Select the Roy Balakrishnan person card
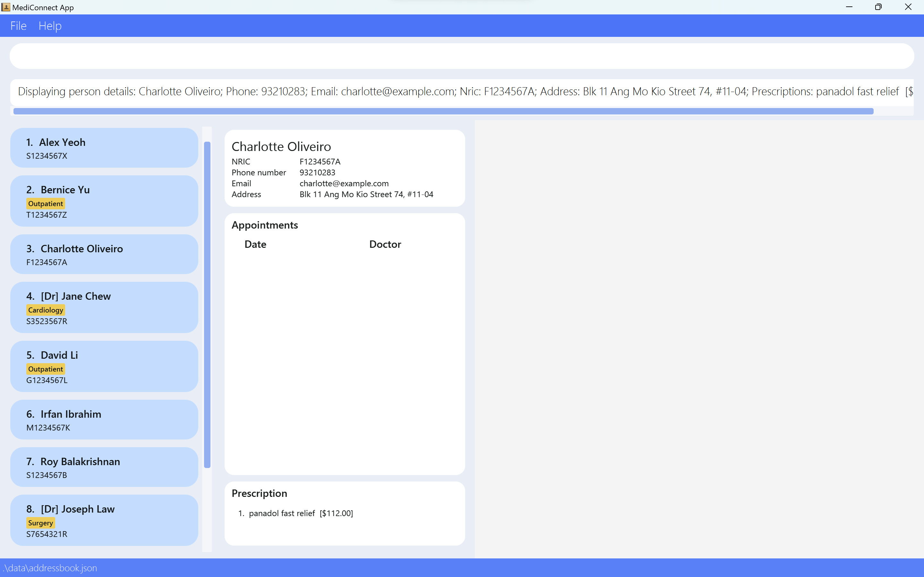 [104, 467]
